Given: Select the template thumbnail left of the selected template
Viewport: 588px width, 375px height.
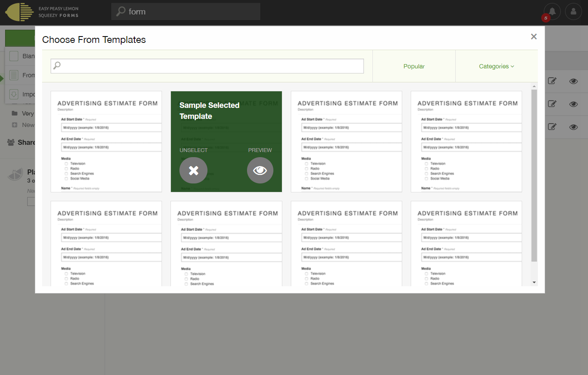Looking at the screenshot, I should (106, 141).
